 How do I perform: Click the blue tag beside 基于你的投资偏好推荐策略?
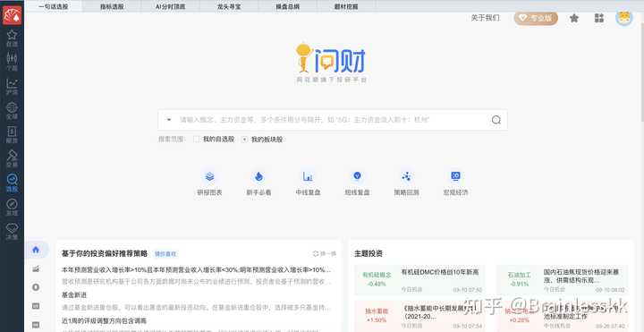tap(165, 254)
